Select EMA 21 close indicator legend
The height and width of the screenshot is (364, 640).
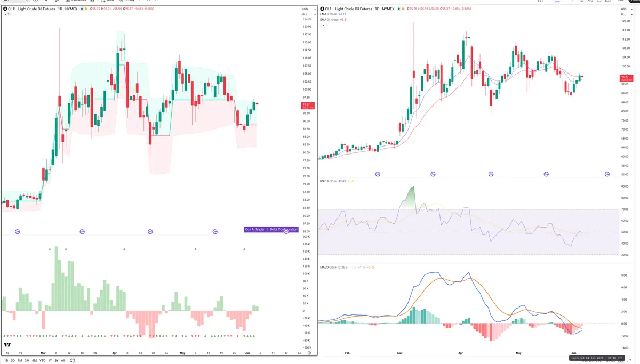(329, 20)
